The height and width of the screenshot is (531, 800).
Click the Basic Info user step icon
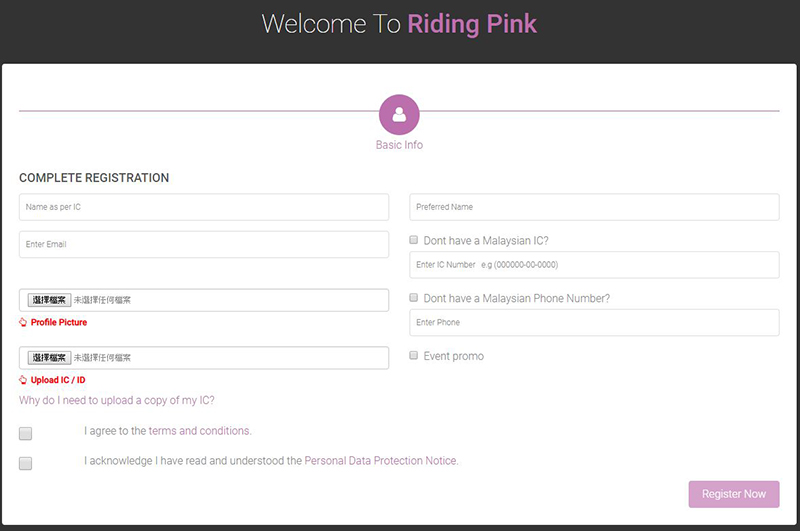[399, 115]
